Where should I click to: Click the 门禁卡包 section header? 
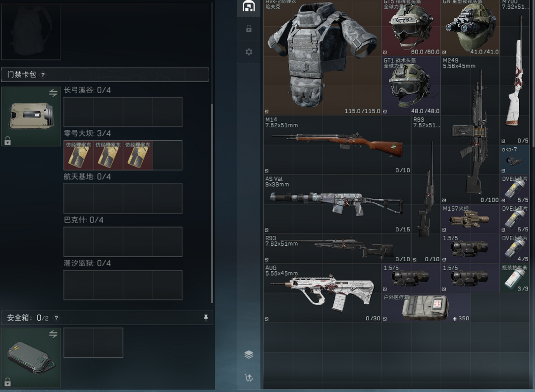click(105, 75)
